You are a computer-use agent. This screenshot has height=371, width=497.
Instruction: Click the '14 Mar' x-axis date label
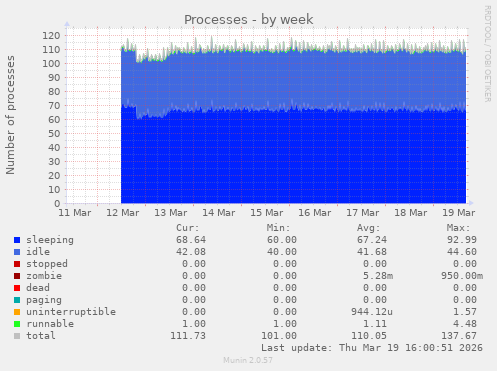point(219,213)
